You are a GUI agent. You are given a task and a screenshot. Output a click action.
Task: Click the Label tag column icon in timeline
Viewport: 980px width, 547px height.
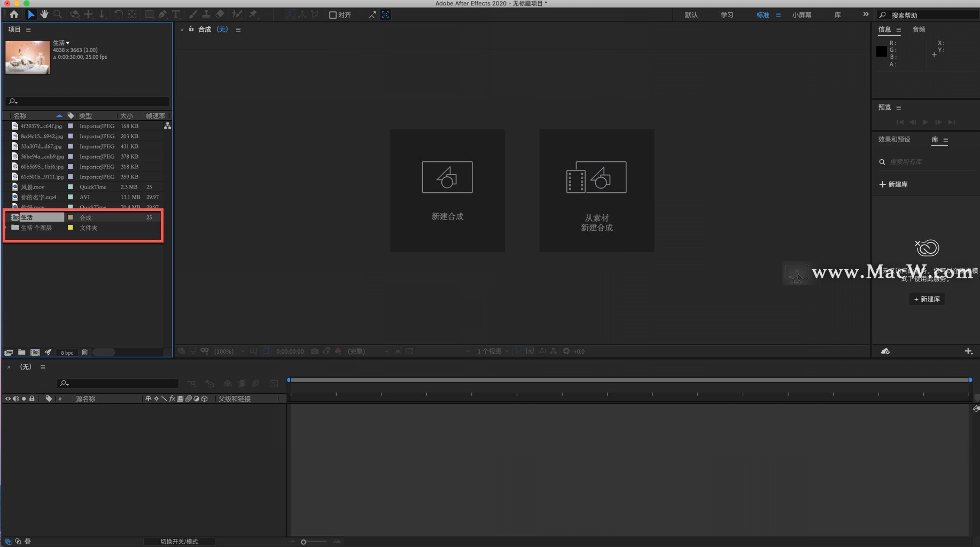49,399
